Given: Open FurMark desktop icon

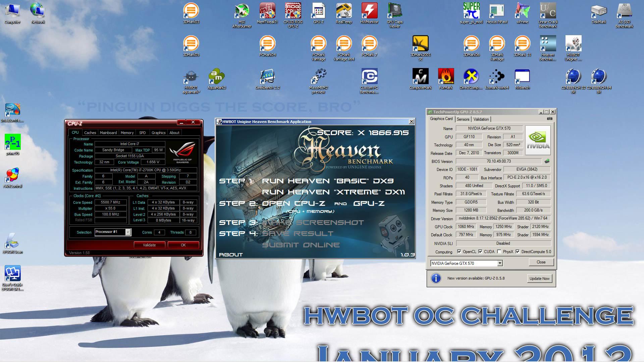Looking at the screenshot, I should [446, 79].
